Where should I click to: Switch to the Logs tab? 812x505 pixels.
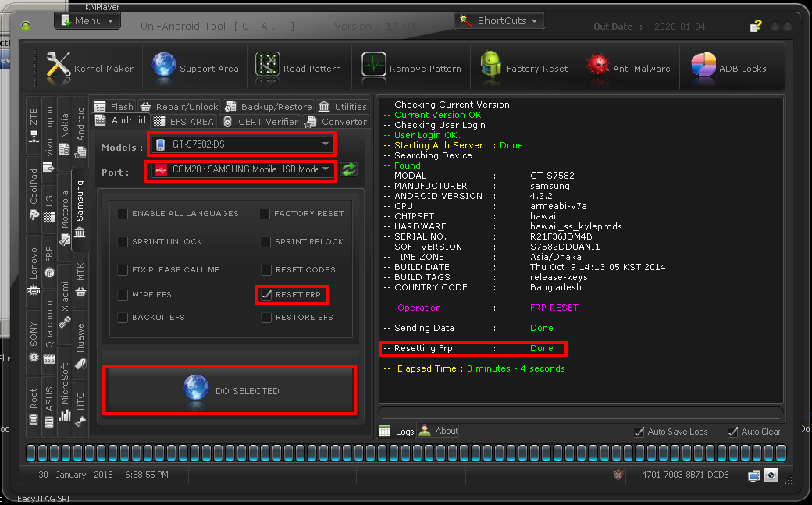tap(397, 431)
